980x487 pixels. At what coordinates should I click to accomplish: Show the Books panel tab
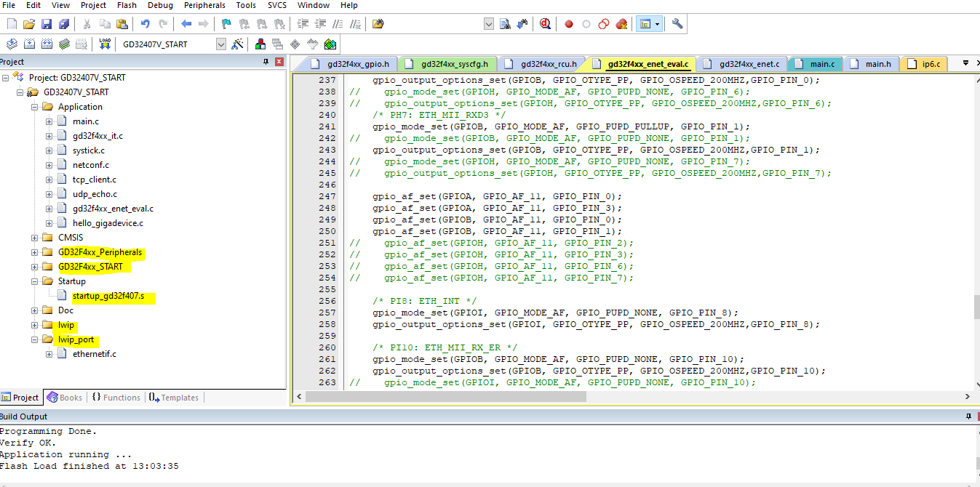coord(64,398)
